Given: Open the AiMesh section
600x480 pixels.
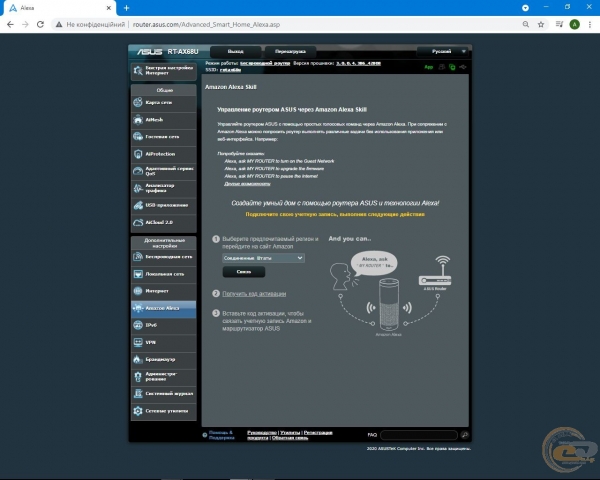Looking at the screenshot, I should point(164,120).
